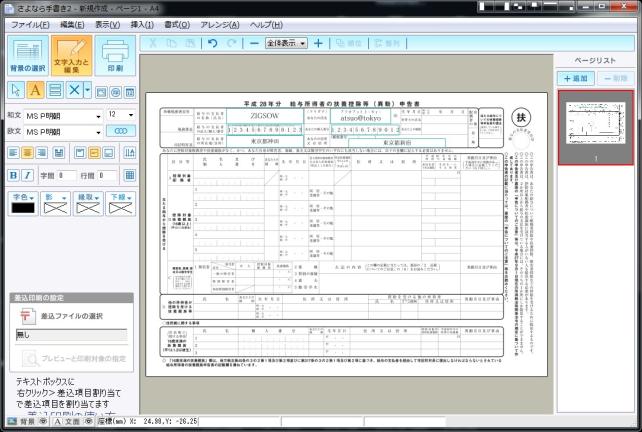Click the copy toolbar icon
Image resolution: width=642 pixels, height=432 pixels.
tap(172, 43)
